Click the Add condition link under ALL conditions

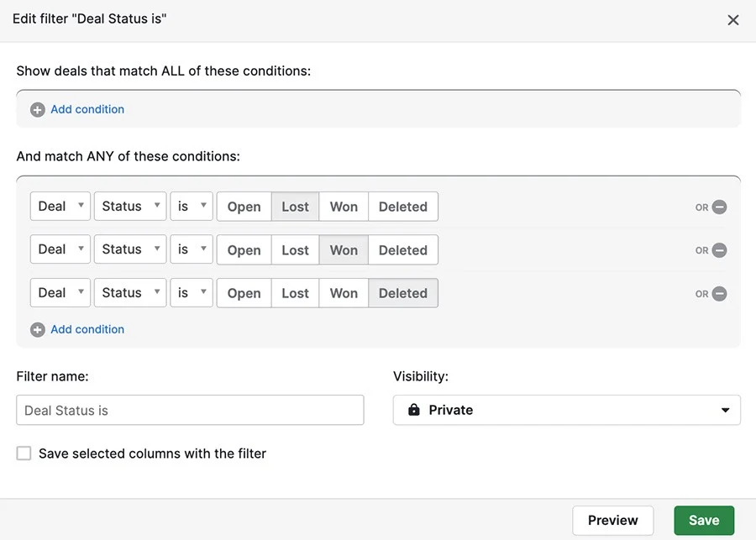[87, 109]
